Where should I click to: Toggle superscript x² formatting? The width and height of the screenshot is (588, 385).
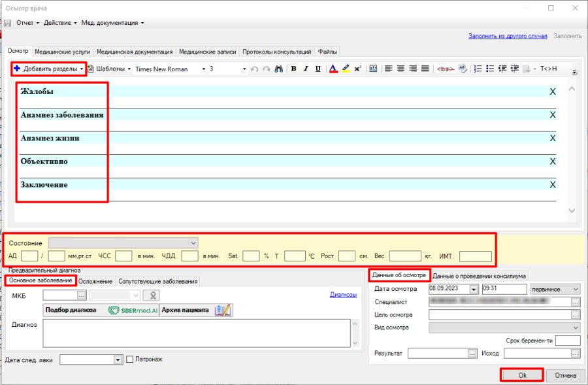click(358, 69)
